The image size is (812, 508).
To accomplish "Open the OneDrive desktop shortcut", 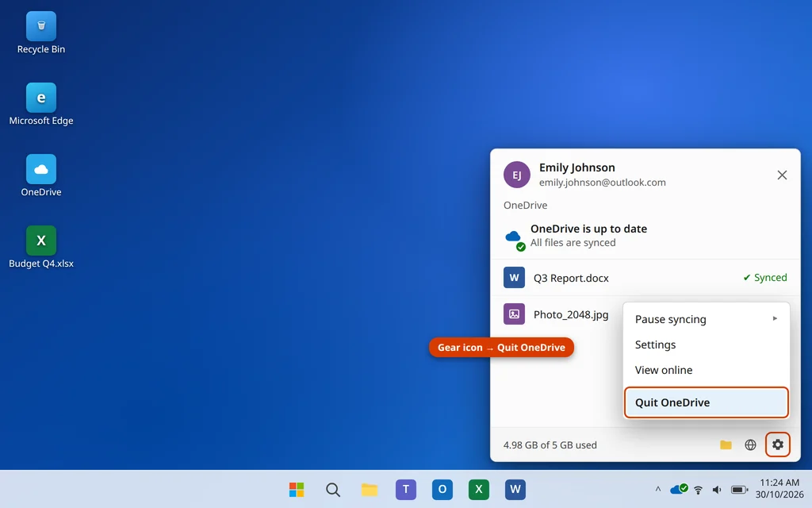I will tap(41, 175).
